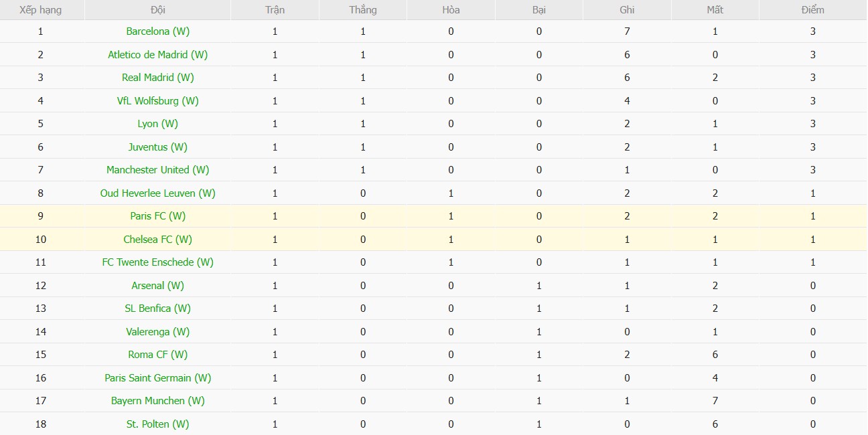This screenshot has width=868, height=435.
Task: Select the Arsenal (W) team link
Action: click(x=157, y=286)
